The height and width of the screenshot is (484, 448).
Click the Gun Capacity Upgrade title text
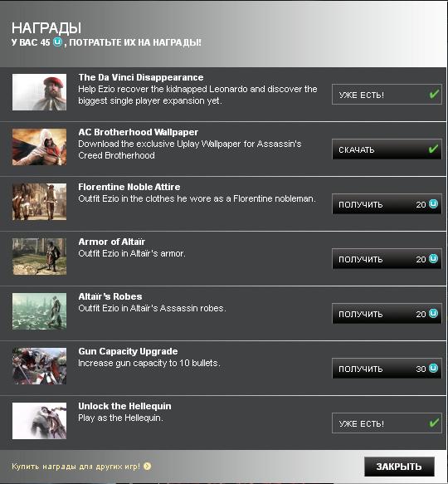pyautogui.click(x=128, y=351)
